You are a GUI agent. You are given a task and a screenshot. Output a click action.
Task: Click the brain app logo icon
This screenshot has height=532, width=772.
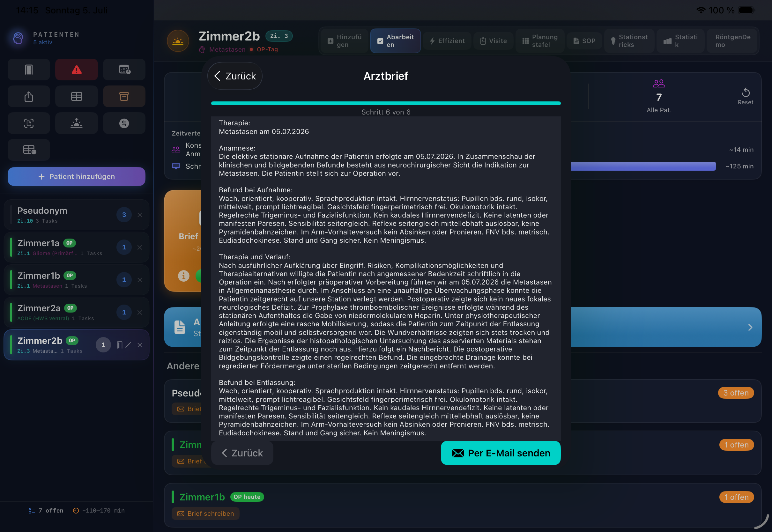point(18,38)
